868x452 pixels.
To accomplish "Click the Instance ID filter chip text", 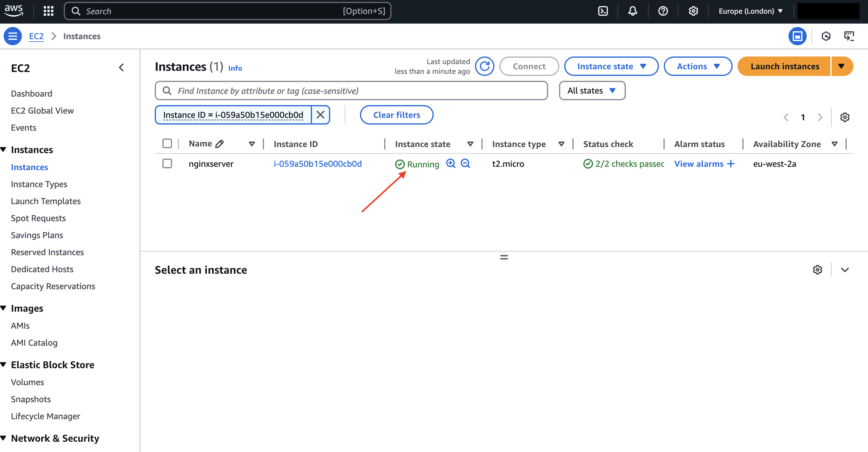I will coord(233,115).
